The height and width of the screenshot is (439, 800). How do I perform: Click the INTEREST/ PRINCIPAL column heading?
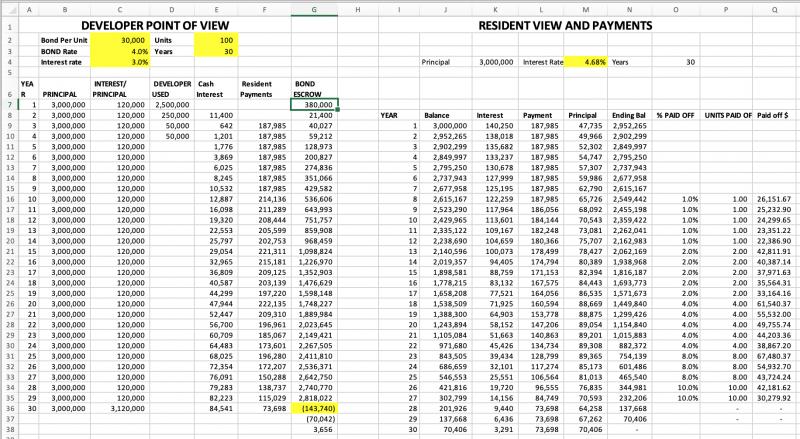click(110, 89)
